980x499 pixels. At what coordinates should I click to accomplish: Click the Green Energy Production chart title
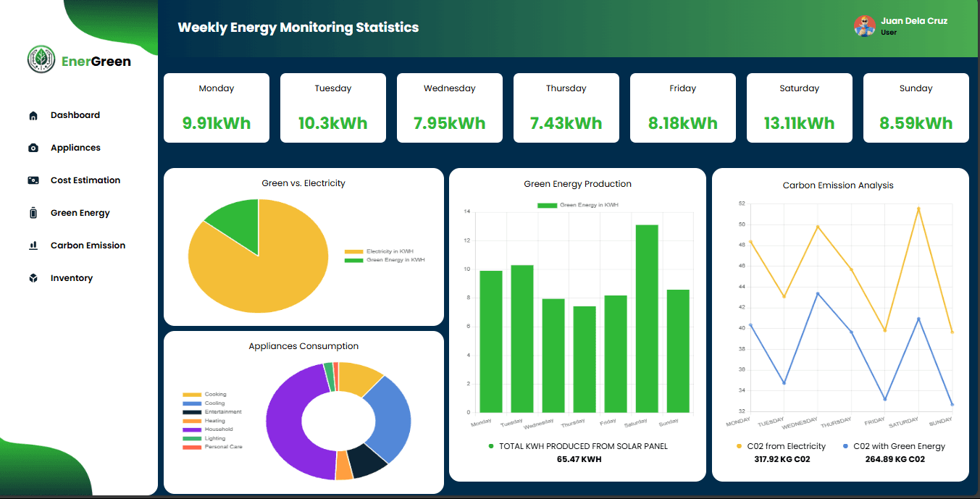pyautogui.click(x=578, y=184)
